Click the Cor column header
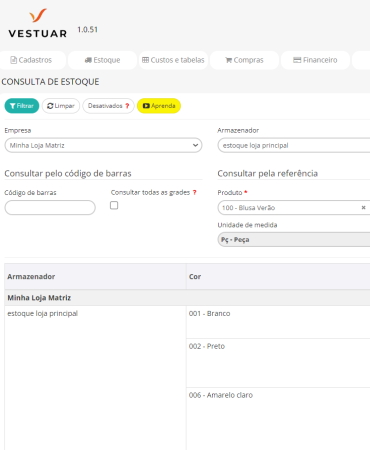 coord(278,276)
